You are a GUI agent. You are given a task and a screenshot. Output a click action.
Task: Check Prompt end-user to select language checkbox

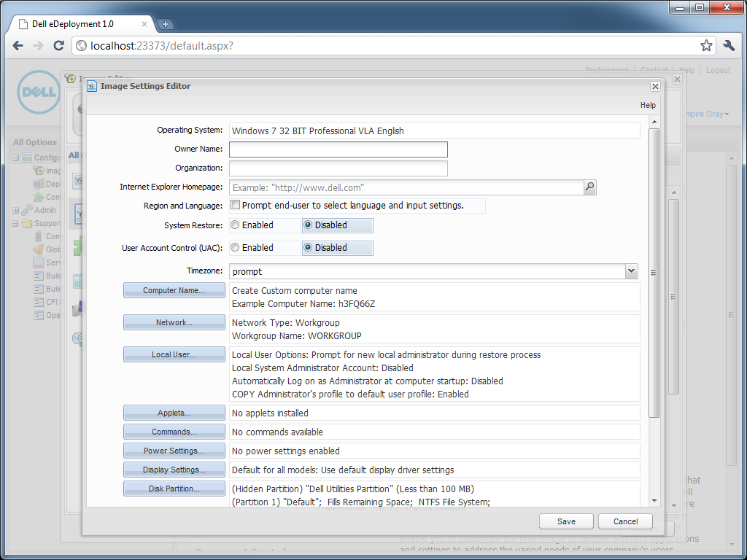235,205
